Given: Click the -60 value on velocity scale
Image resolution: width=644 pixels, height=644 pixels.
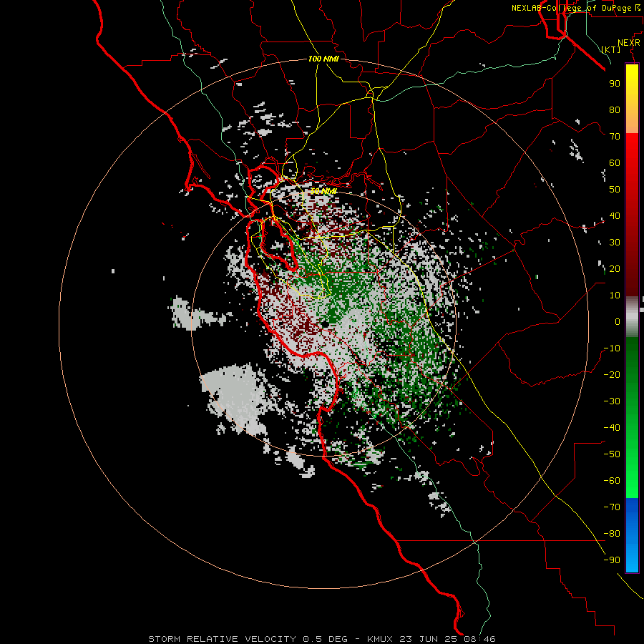Looking at the screenshot, I should (612, 481).
